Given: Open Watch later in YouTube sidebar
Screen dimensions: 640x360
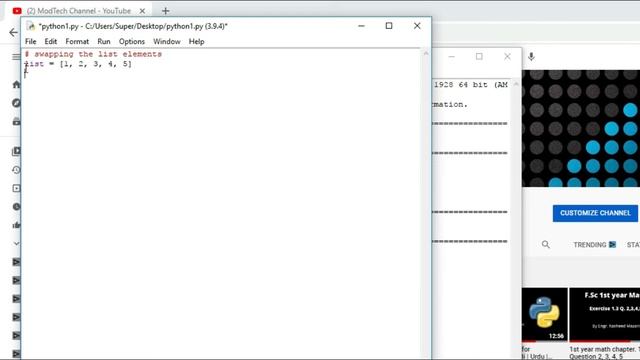Looking at the screenshot, I should pos(16,207).
